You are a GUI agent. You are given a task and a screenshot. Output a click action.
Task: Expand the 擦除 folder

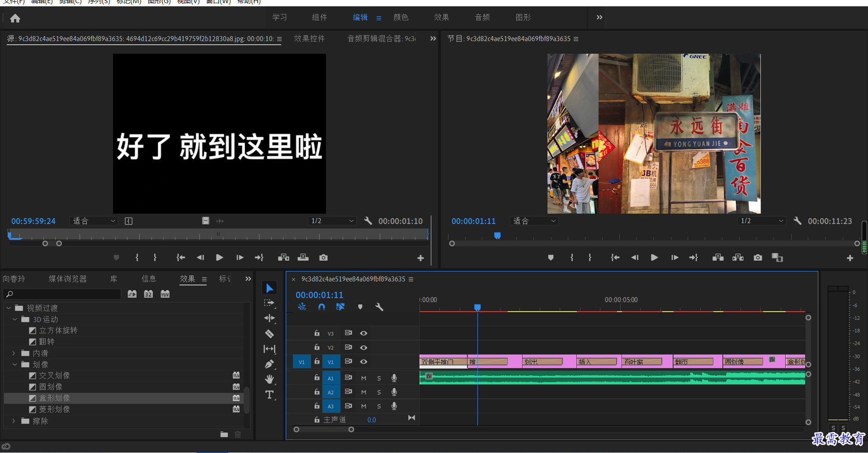pyautogui.click(x=14, y=421)
